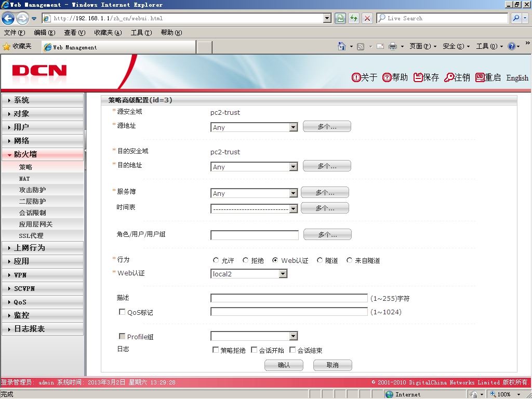Screen dimensions: 532x399
Task: Click the DCN logo
Action: (x=39, y=71)
